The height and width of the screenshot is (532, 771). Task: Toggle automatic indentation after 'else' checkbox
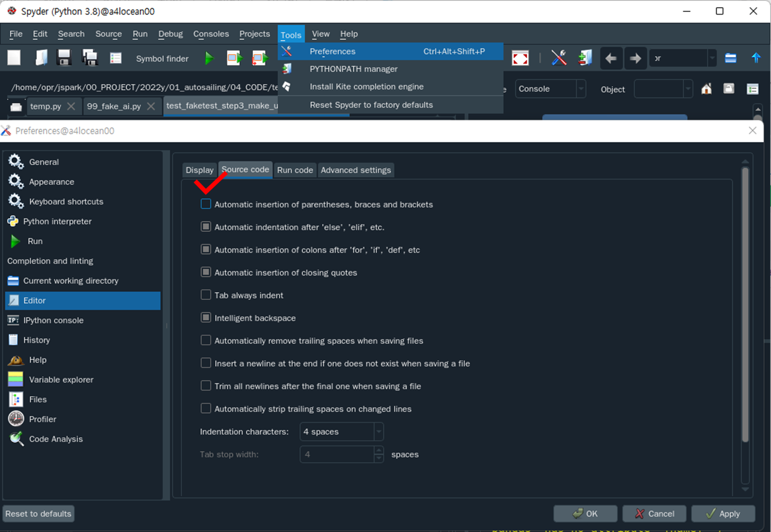[206, 227]
